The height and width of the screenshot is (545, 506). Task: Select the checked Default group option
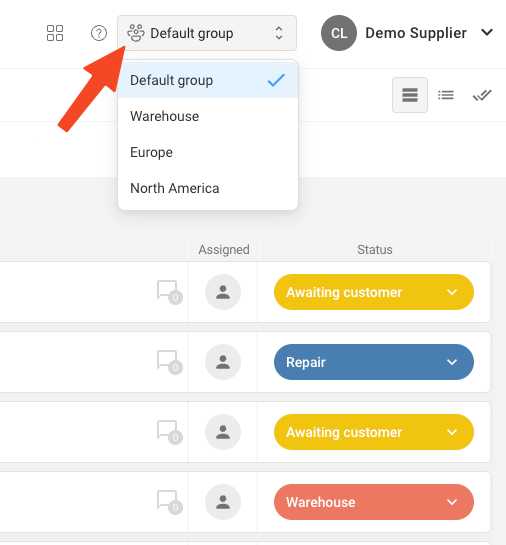tap(208, 80)
